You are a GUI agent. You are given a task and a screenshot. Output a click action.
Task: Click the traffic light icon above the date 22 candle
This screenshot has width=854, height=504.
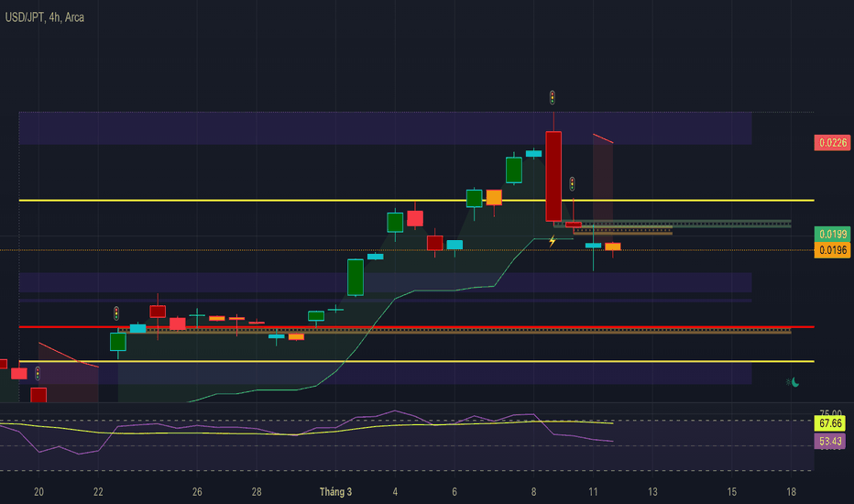tap(116, 312)
